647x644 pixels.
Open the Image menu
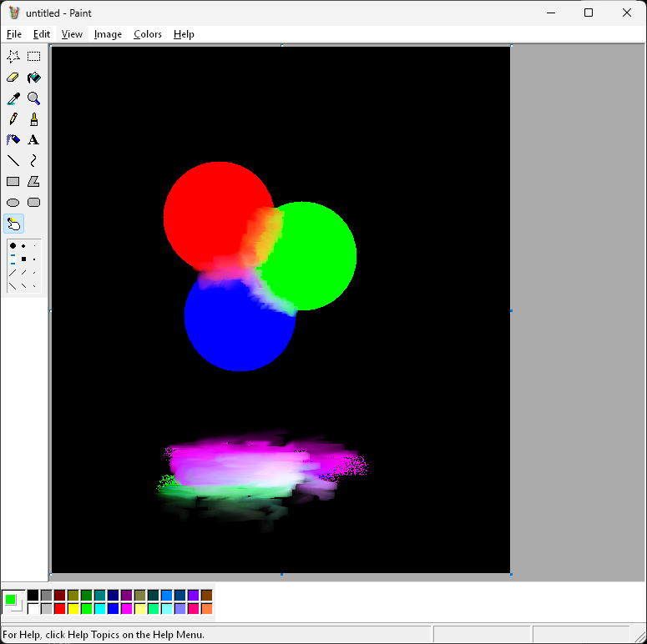click(108, 34)
